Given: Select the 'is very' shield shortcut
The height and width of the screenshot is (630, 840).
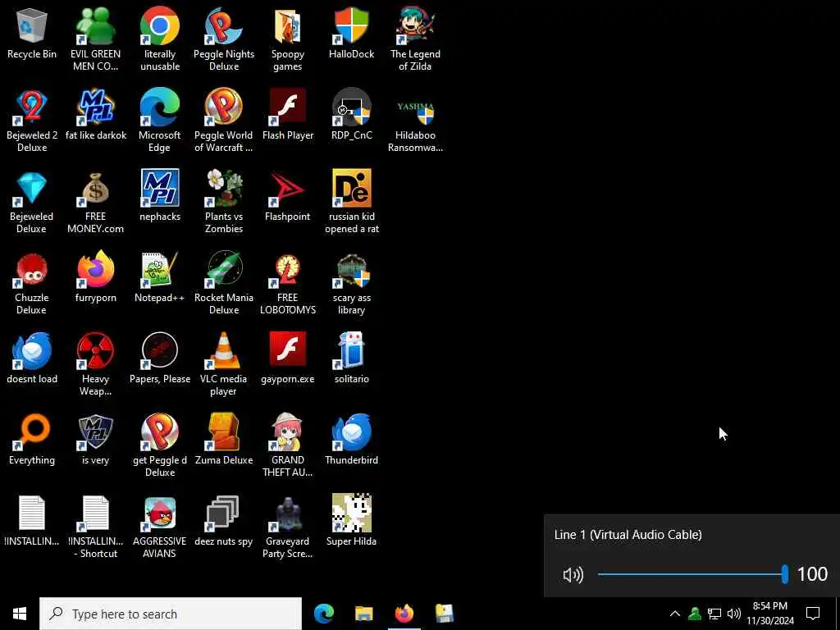Looking at the screenshot, I should point(95,441).
